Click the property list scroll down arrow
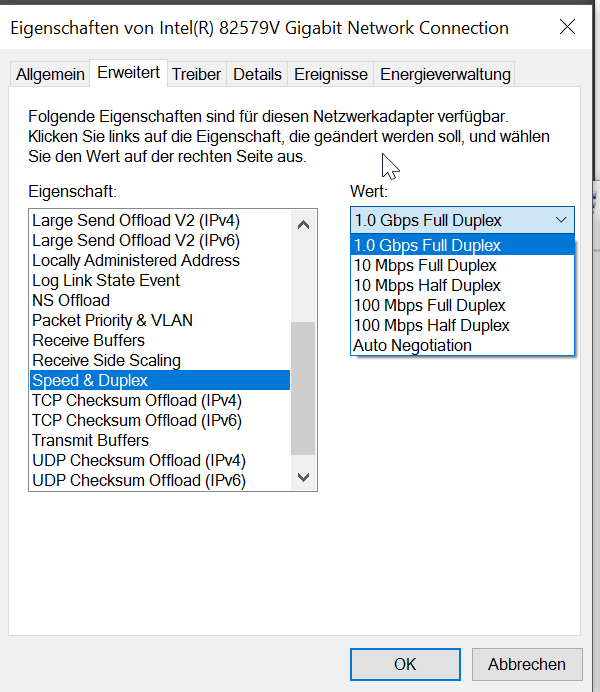600x692 pixels. pyautogui.click(x=304, y=477)
